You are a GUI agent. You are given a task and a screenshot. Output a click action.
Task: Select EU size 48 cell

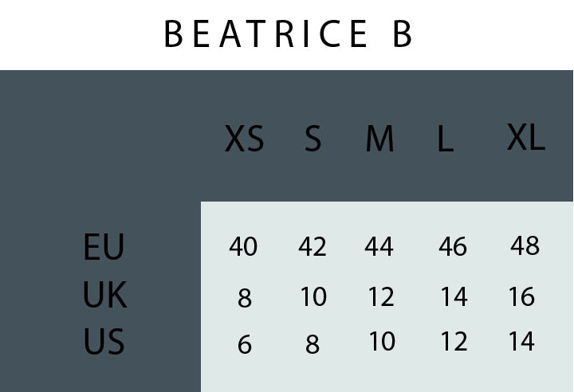click(525, 246)
